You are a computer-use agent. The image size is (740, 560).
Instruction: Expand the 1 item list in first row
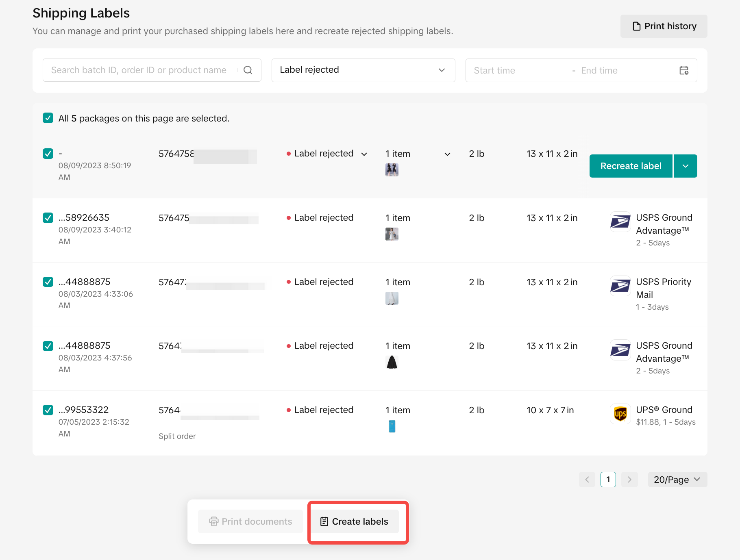447,154
